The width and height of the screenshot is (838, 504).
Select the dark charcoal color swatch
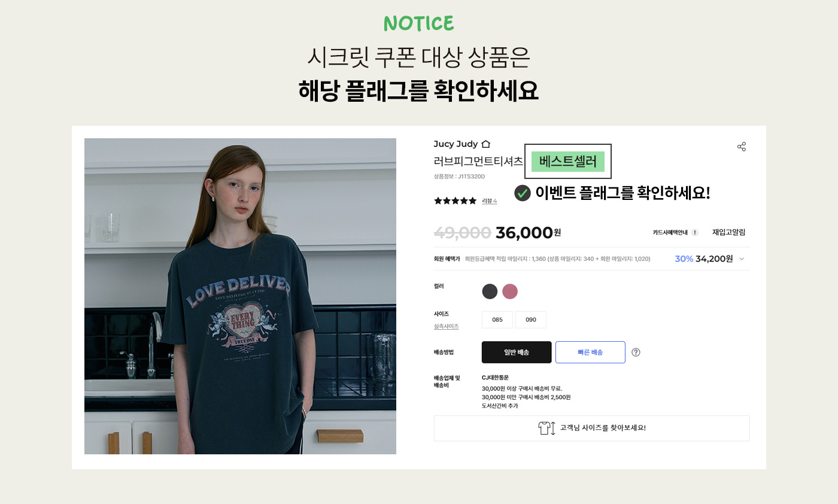coord(490,292)
